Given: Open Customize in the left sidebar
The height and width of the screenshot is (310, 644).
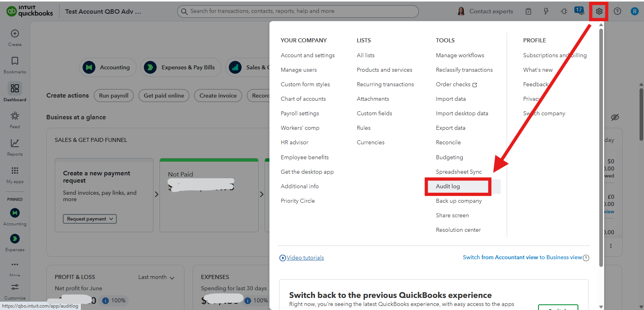Looking at the screenshot, I should point(15,292).
